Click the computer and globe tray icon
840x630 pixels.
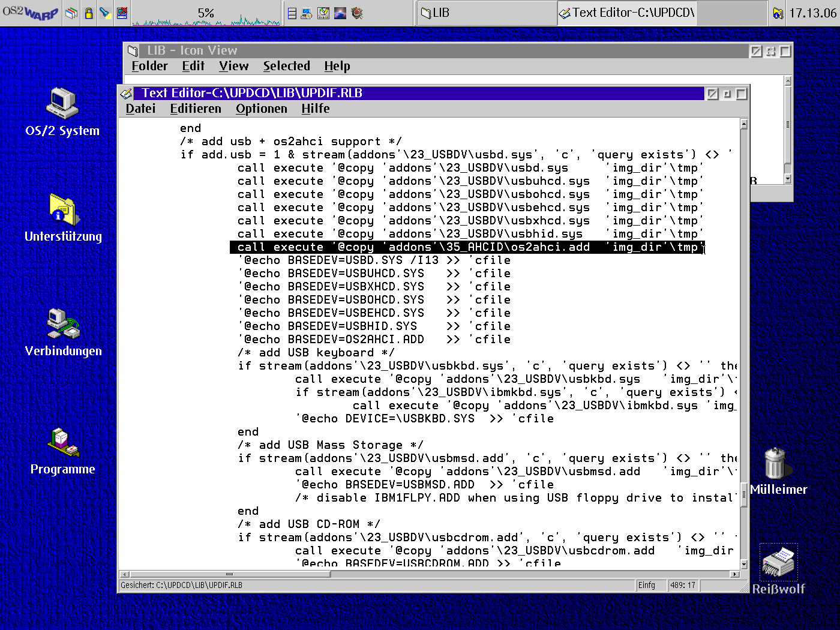(x=307, y=13)
